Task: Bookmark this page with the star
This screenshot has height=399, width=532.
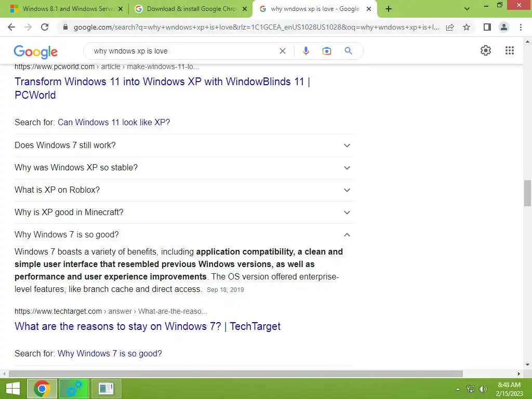Action: pyautogui.click(x=467, y=27)
